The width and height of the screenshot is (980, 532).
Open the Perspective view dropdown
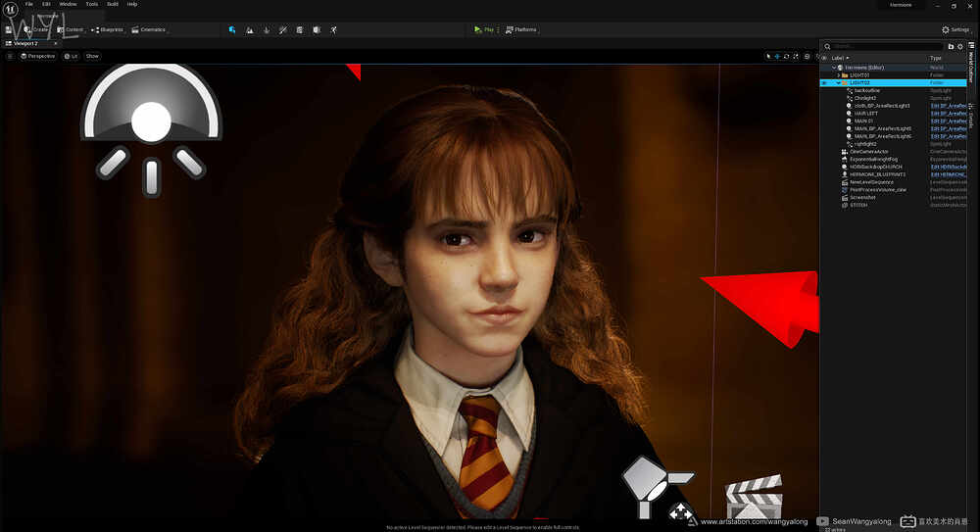click(38, 56)
